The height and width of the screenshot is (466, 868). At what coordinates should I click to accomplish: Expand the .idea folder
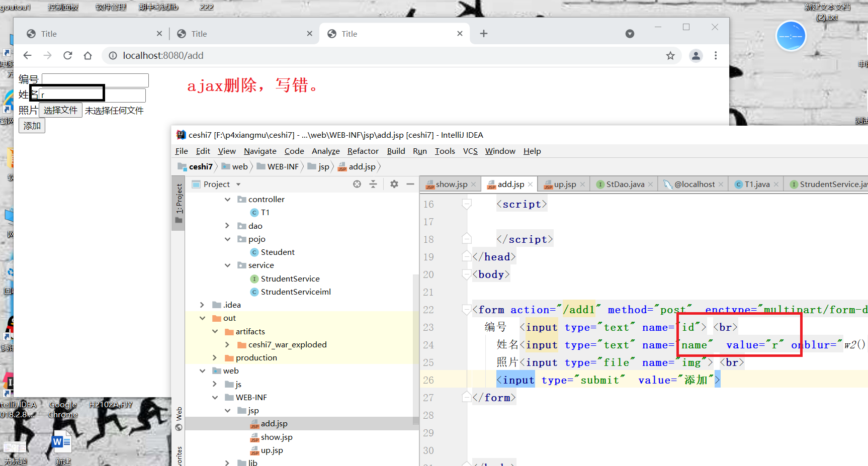202,305
